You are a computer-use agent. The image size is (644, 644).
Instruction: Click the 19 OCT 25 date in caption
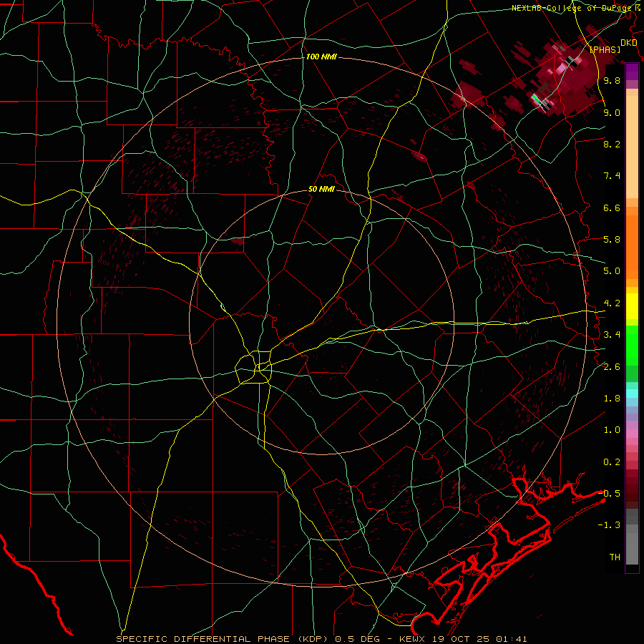[x=462, y=639]
